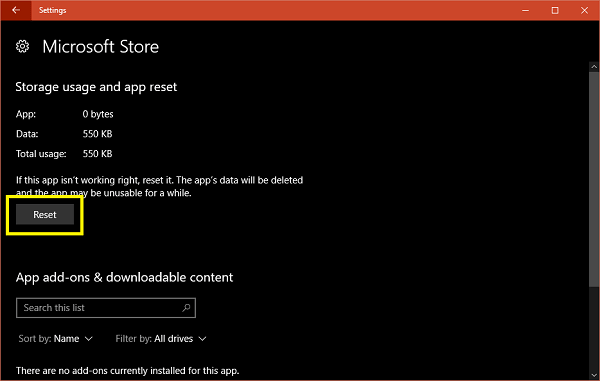Viewport: 600px width, 381px height.
Task: Click the Data 550 KB value
Action: (98, 134)
